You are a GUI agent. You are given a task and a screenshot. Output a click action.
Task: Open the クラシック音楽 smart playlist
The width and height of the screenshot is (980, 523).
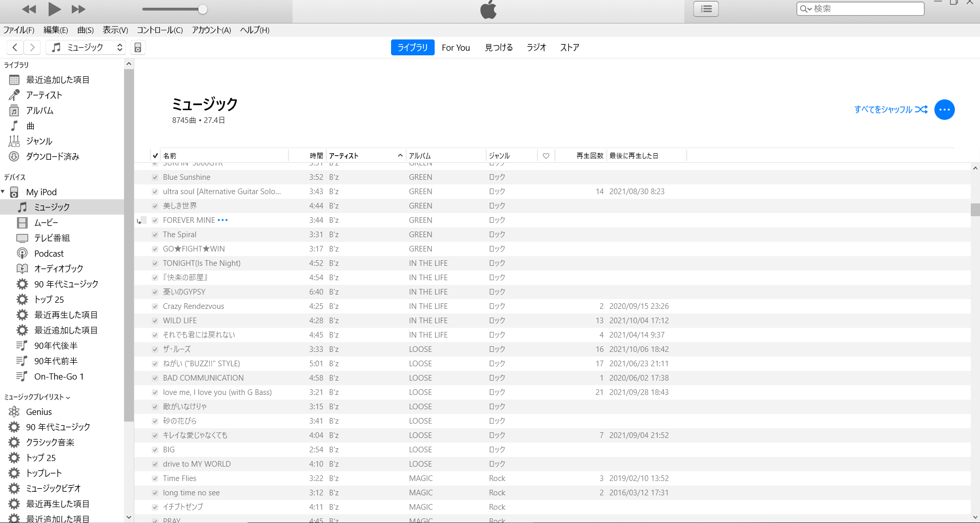[x=50, y=443]
